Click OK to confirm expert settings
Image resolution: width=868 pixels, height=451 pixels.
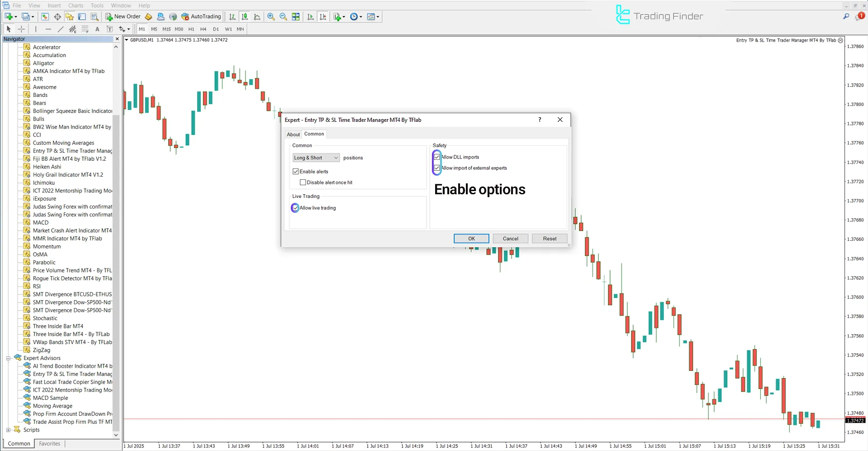(x=471, y=238)
